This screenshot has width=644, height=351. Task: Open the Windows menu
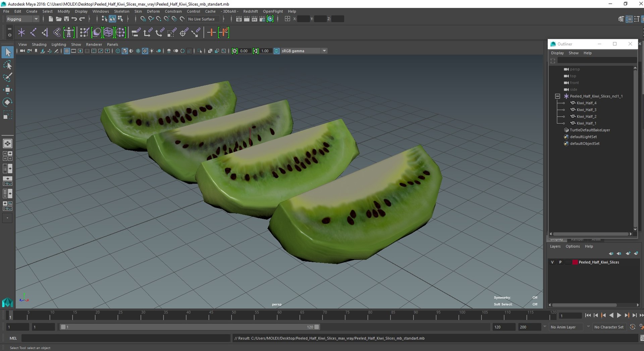pyautogui.click(x=101, y=11)
